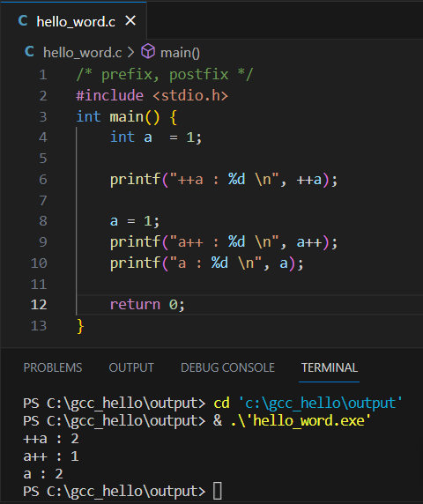Click the main() cube symbol icon in breadcrumb
Image resolution: width=423 pixels, height=504 pixels.
[148, 51]
